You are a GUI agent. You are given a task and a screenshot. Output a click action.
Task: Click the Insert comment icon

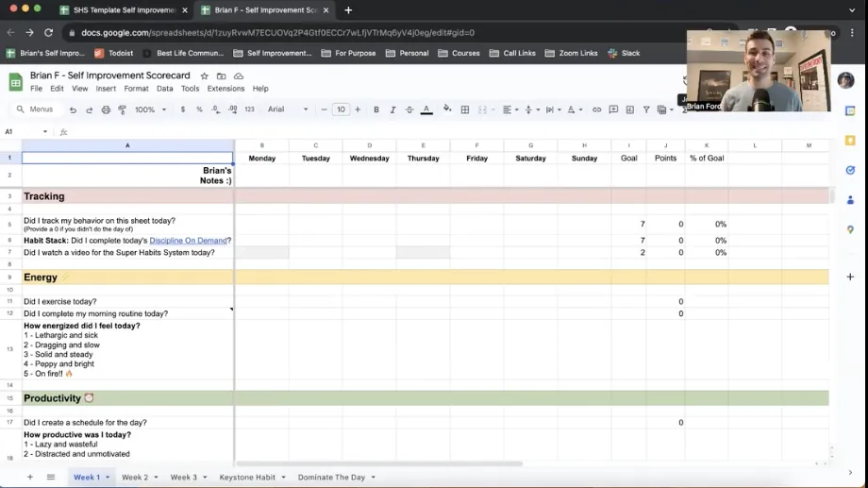[x=613, y=109]
